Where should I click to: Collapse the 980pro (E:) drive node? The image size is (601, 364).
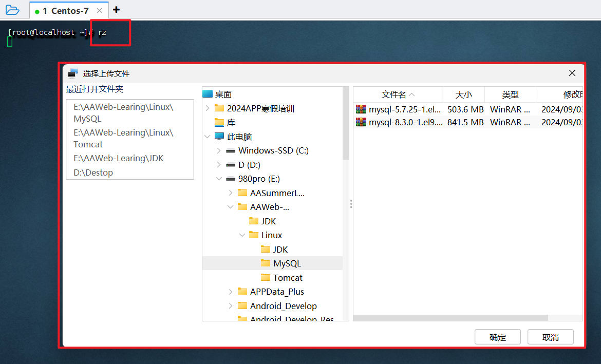point(219,179)
